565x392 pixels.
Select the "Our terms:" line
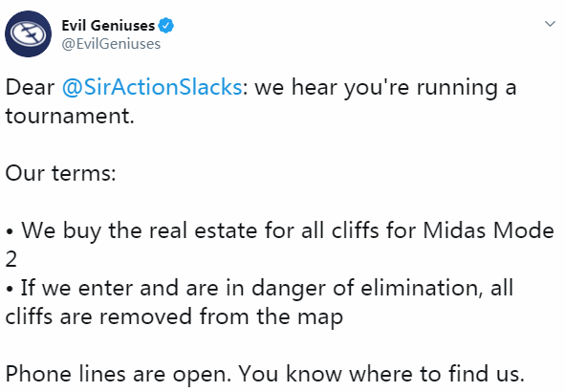60,173
